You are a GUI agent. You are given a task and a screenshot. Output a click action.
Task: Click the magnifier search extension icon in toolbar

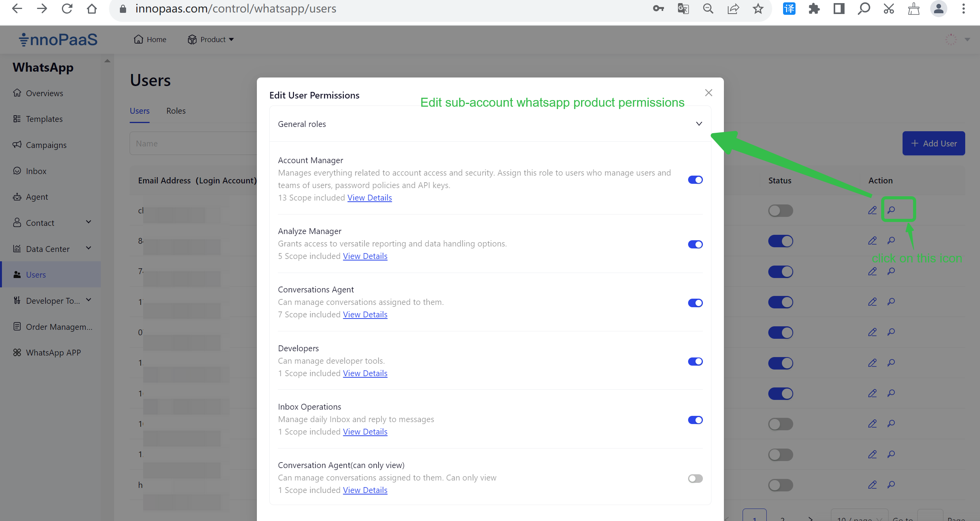[x=864, y=9]
